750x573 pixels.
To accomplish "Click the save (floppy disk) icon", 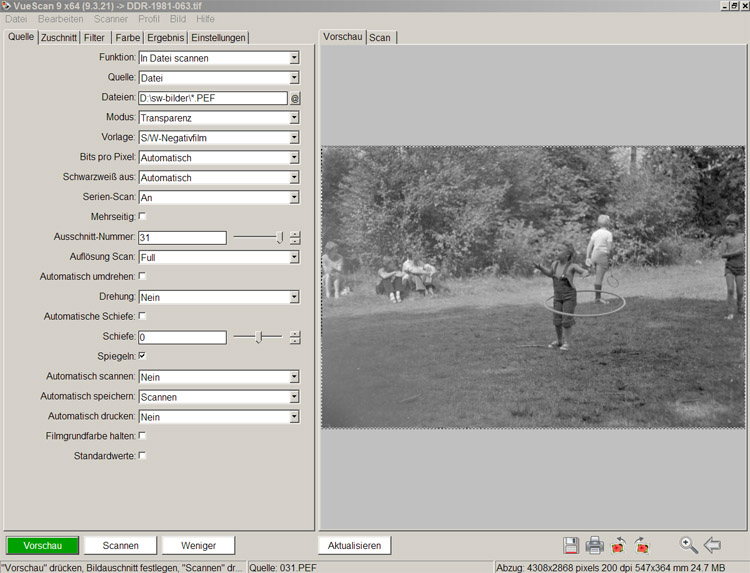I will click(x=571, y=545).
